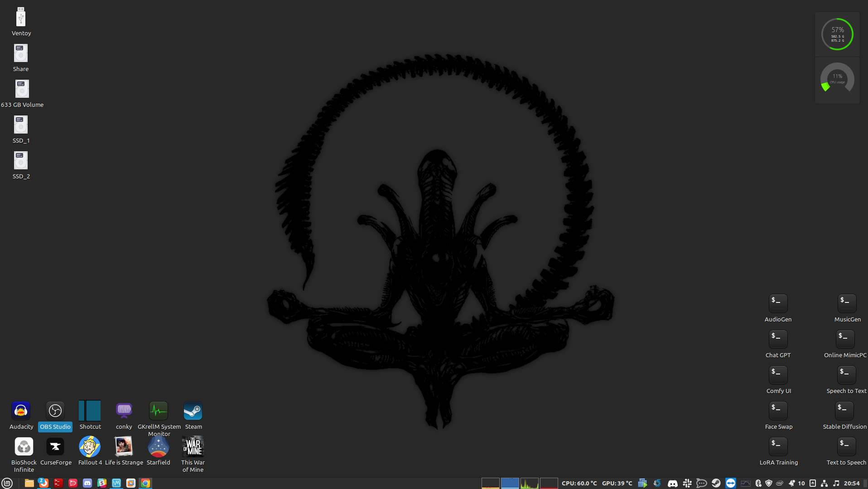Click the green spike panel graph

[529, 483]
